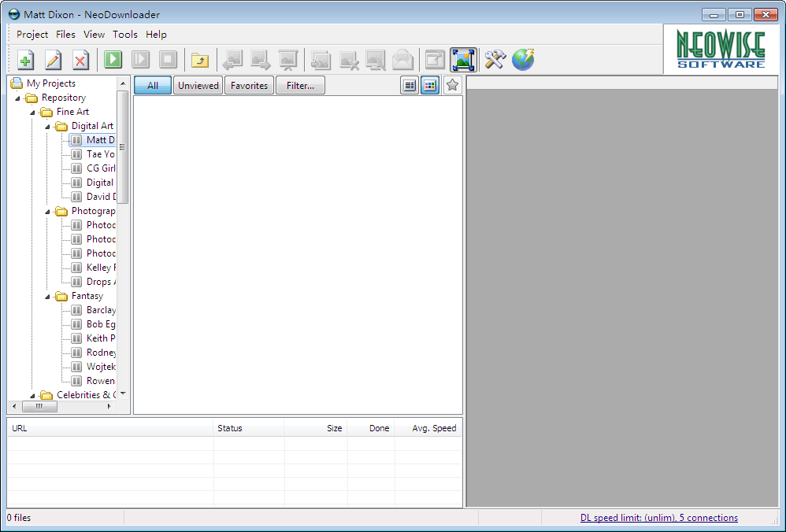Show Favorites files

[x=249, y=86]
